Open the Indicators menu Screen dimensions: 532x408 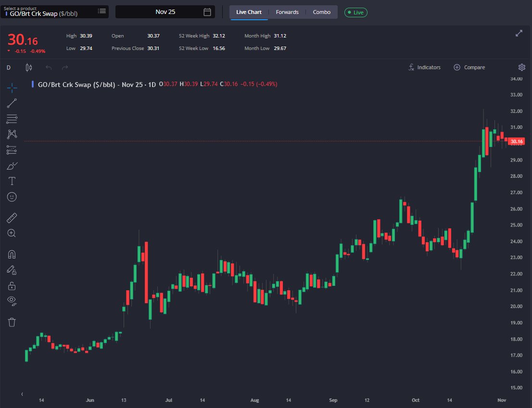pyautogui.click(x=424, y=67)
